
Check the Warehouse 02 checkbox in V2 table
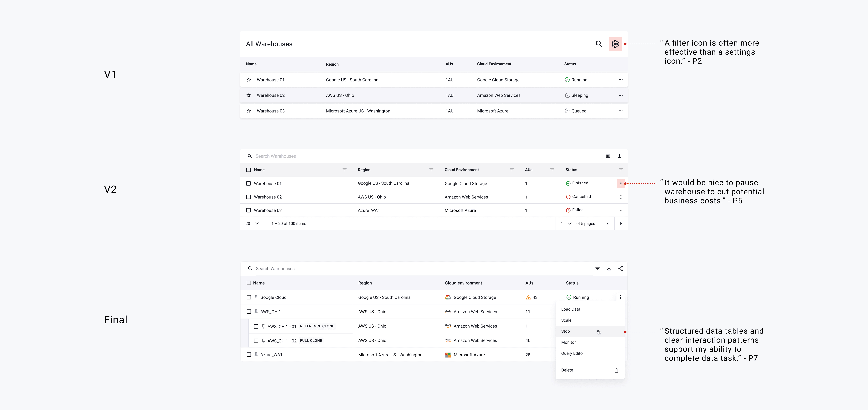[248, 197]
